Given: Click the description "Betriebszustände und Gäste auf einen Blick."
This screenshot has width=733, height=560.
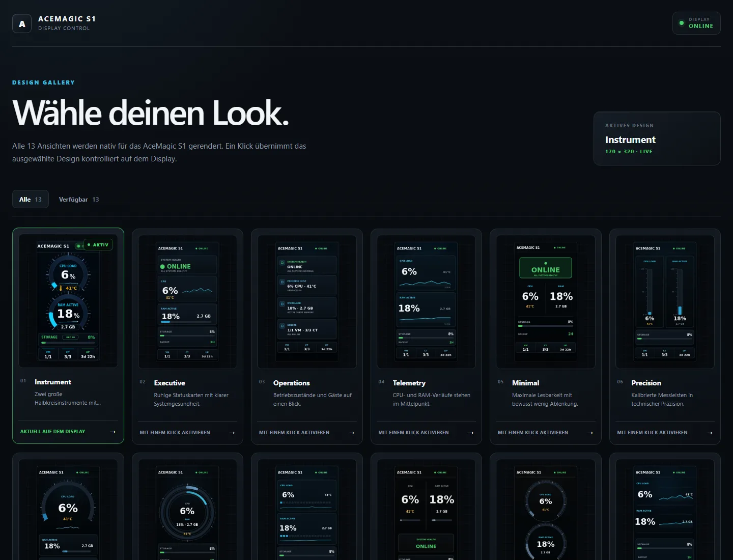Looking at the screenshot, I should pos(313,400).
